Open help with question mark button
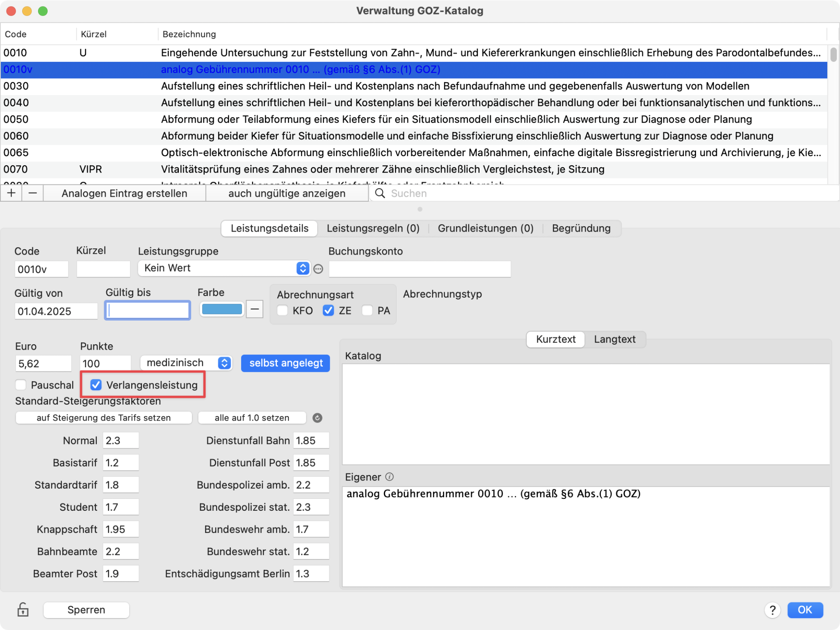 pos(772,610)
